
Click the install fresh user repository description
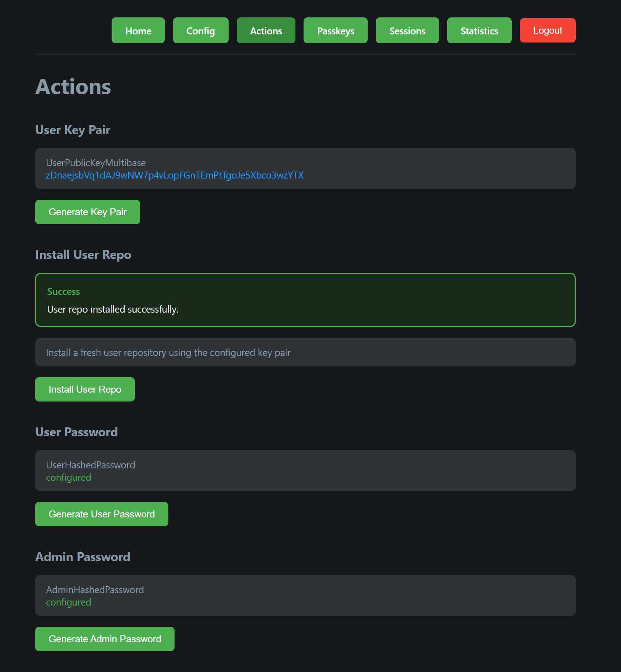coord(168,352)
